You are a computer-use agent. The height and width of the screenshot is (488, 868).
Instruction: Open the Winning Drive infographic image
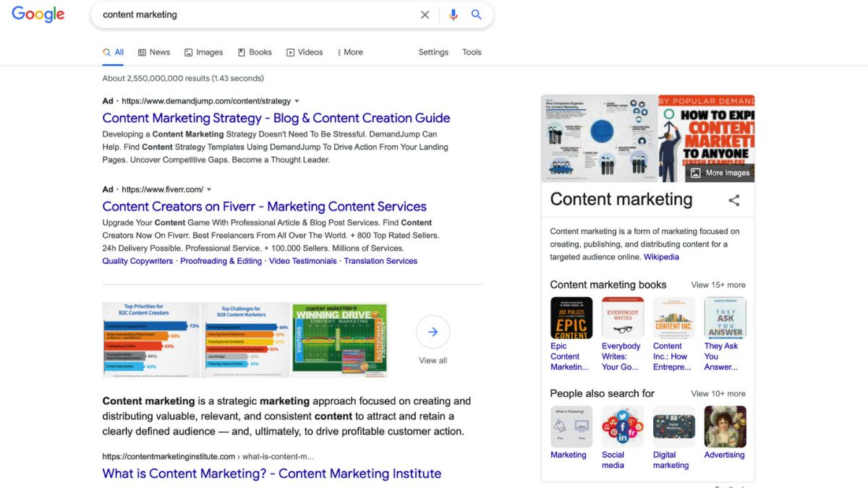tap(340, 340)
